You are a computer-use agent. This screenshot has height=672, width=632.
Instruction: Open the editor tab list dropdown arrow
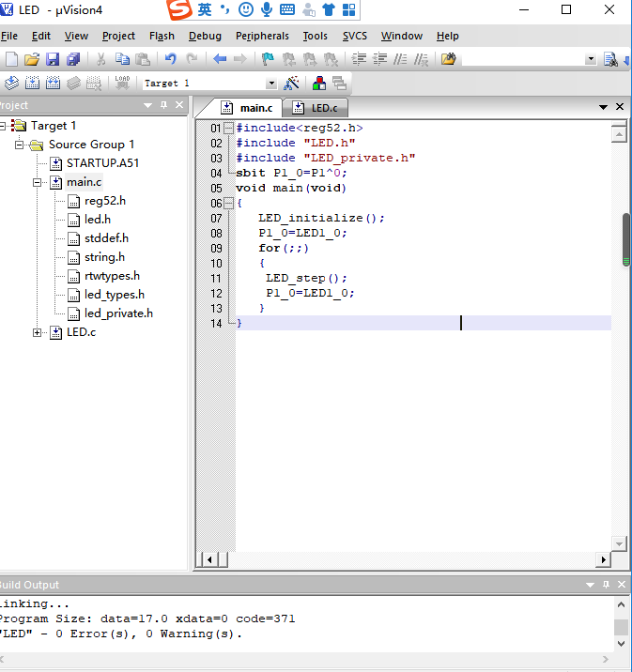603,107
